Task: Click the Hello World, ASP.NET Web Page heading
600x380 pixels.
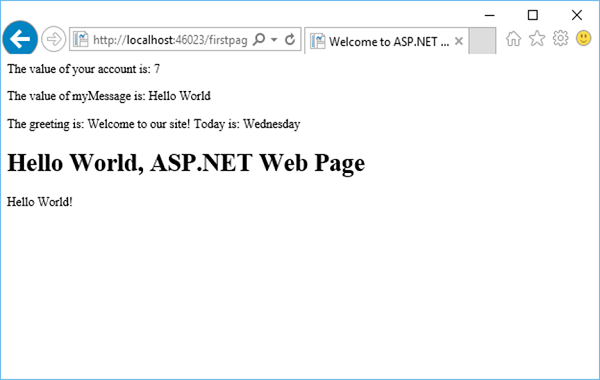Action: [x=186, y=163]
